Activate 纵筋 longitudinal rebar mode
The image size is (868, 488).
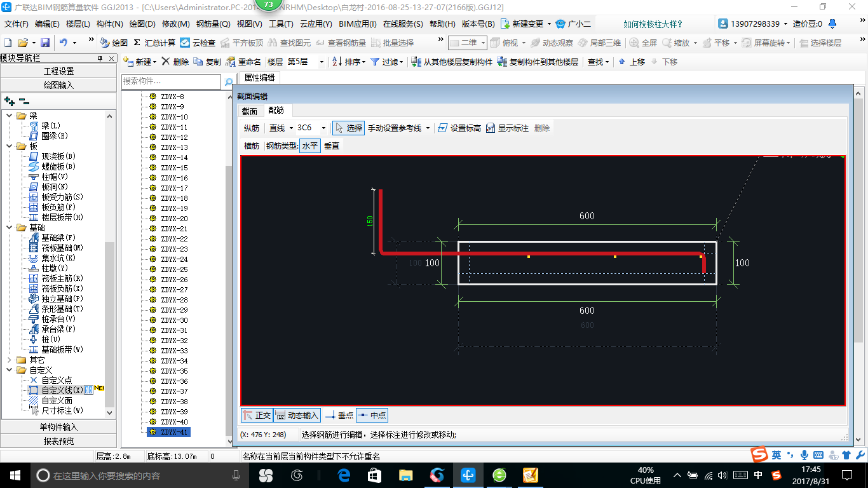coord(252,128)
